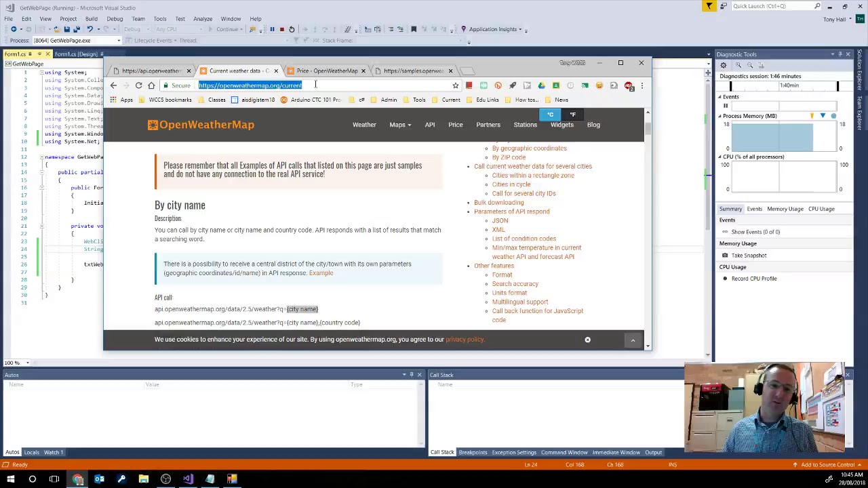Image resolution: width=868 pixels, height=488 pixels.
Task: Zoom in on diagnostics timeline
Action: point(737,65)
